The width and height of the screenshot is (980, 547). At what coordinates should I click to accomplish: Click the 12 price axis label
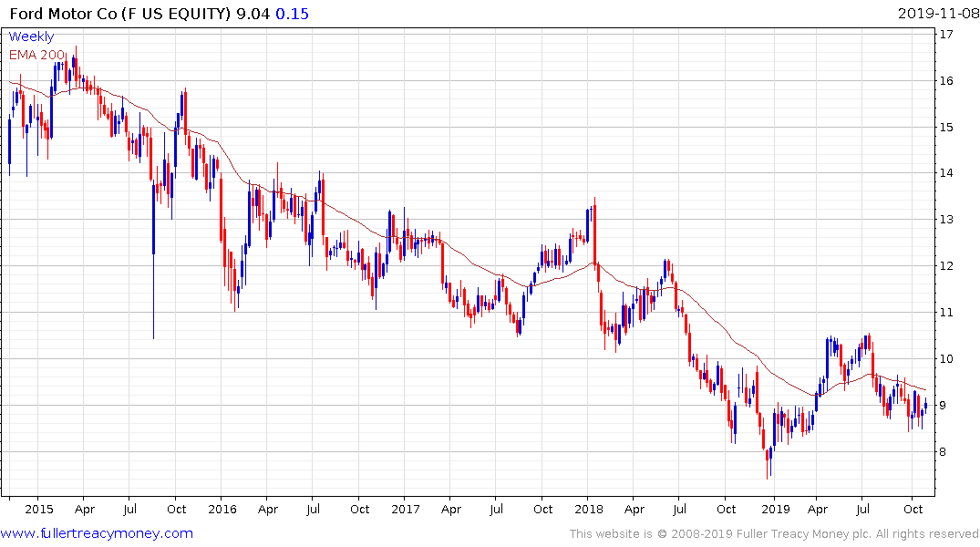click(x=946, y=266)
